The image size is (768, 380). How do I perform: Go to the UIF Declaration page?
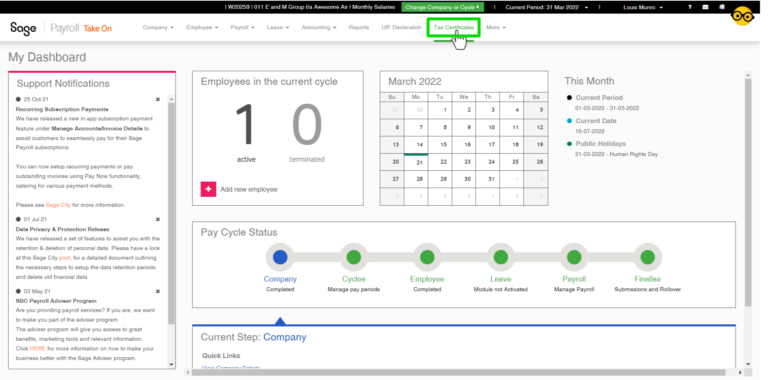[401, 27]
